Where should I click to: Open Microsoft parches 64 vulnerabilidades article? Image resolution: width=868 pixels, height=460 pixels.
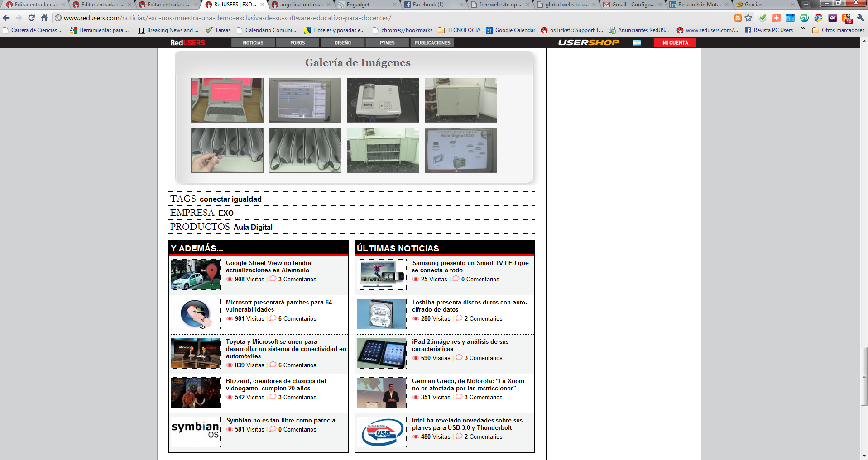click(279, 306)
